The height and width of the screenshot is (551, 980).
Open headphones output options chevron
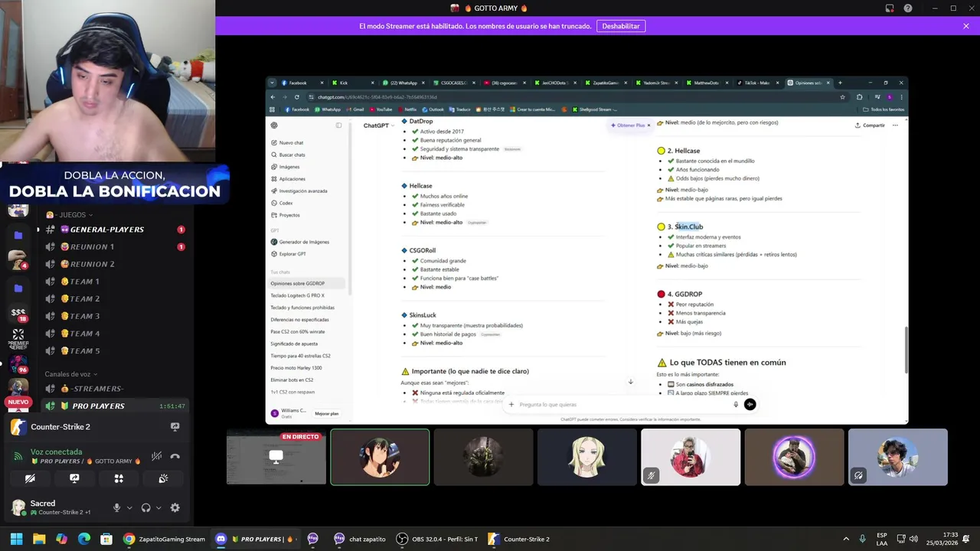(158, 507)
